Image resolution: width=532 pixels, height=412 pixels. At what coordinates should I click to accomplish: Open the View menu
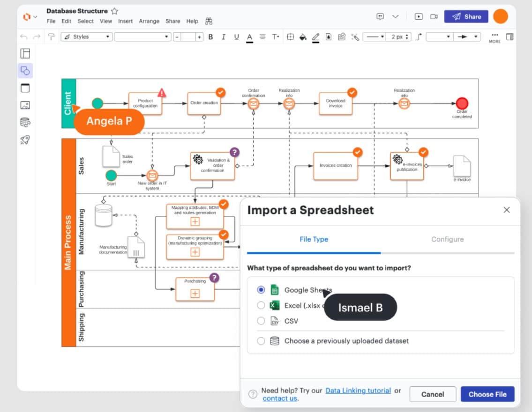(106, 21)
